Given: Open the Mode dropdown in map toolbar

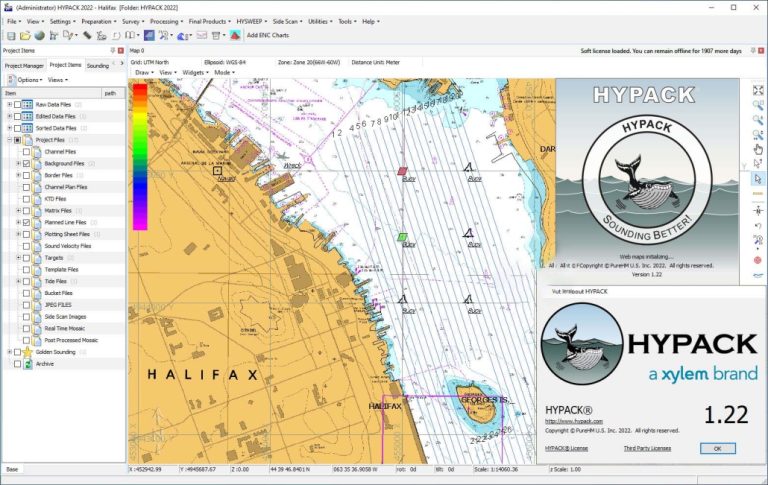Looking at the screenshot, I should [x=224, y=73].
